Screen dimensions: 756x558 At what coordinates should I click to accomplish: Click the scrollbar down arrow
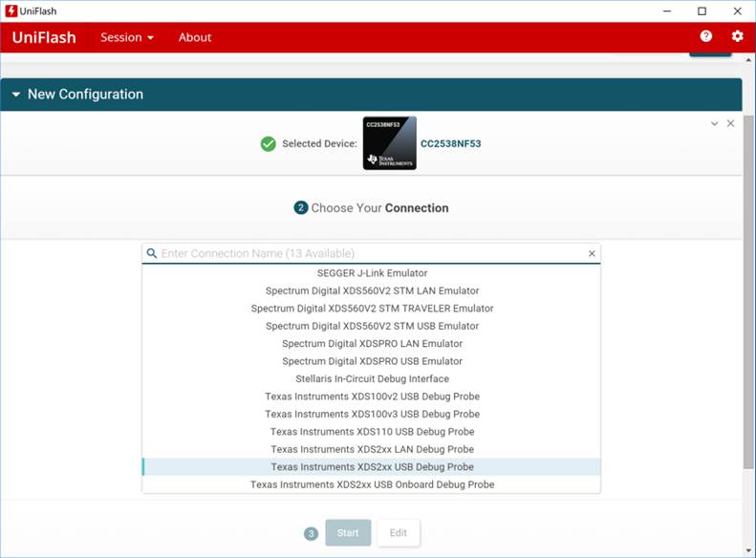tap(748, 550)
